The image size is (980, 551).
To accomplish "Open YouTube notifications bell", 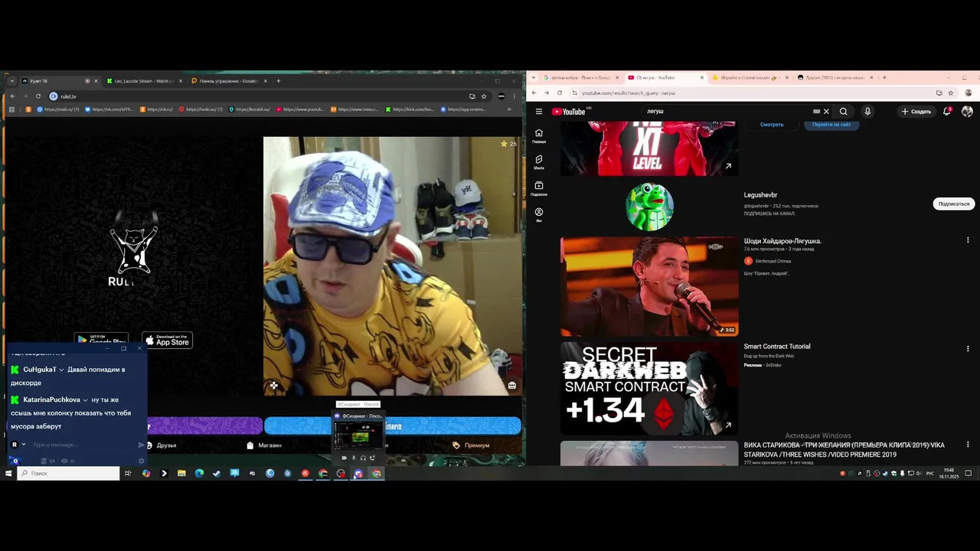I will [947, 112].
